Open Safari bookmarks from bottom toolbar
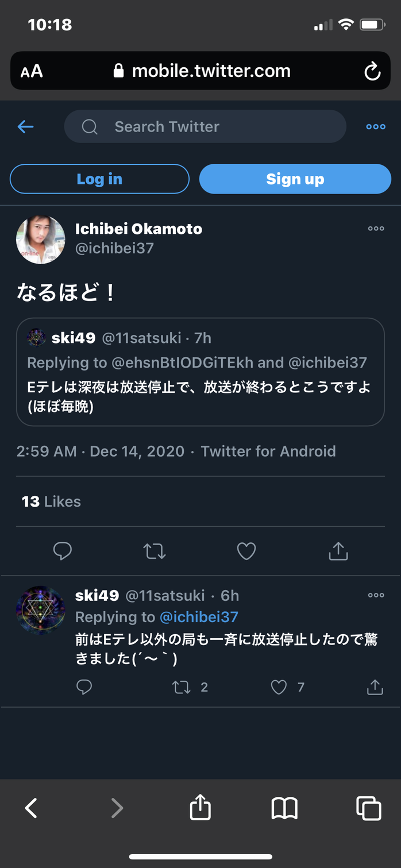 point(284,808)
